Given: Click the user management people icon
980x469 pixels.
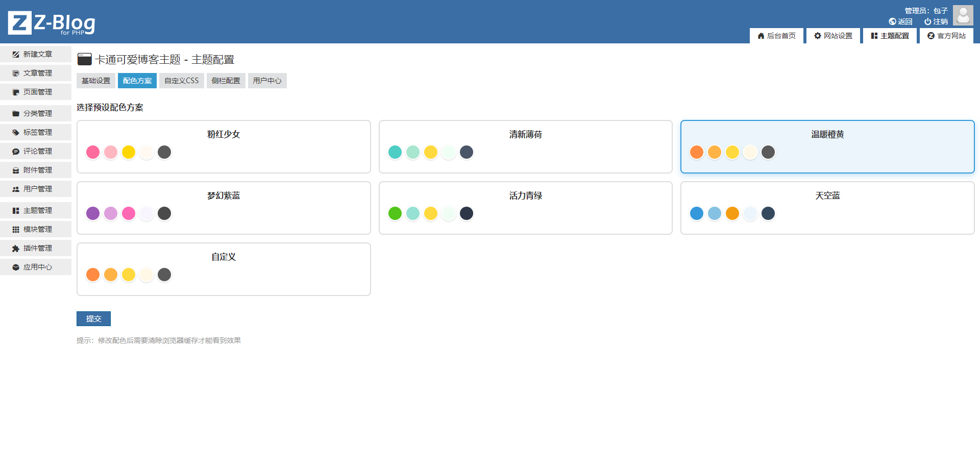Looking at the screenshot, I should tap(16, 189).
